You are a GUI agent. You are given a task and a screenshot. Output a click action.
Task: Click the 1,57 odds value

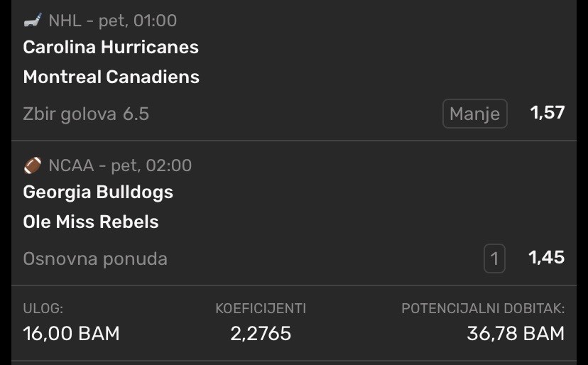(x=547, y=113)
